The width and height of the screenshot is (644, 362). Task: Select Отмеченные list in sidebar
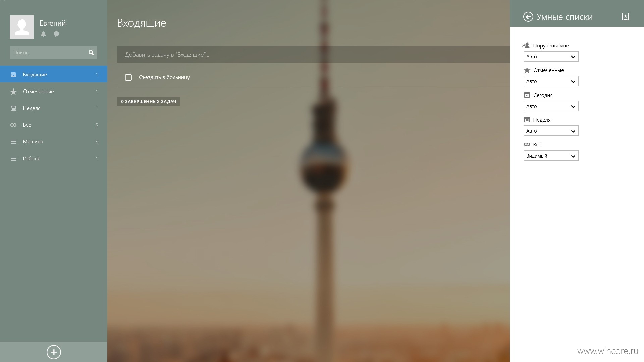click(54, 91)
